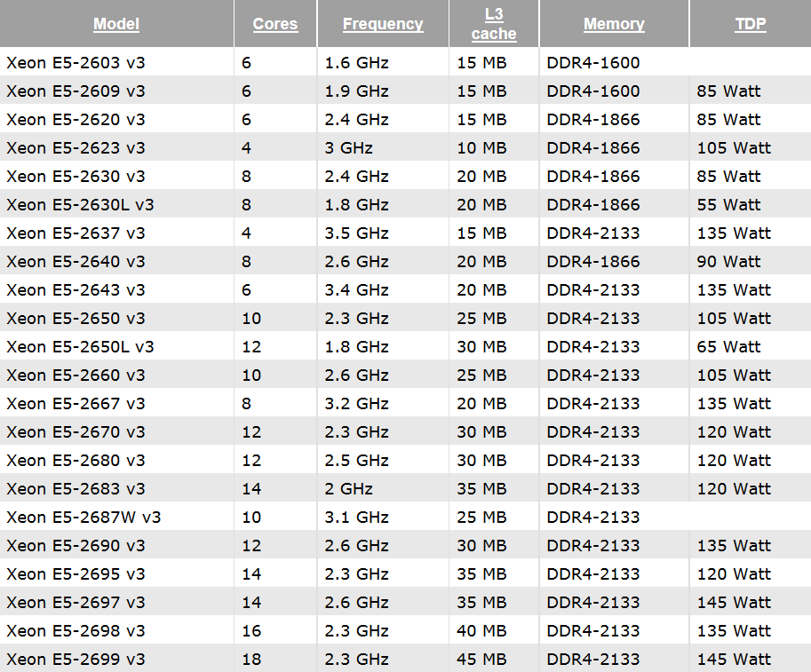The image size is (811, 672).
Task: Select the 45 MB L3 cache value
Action: coord(481,660)
